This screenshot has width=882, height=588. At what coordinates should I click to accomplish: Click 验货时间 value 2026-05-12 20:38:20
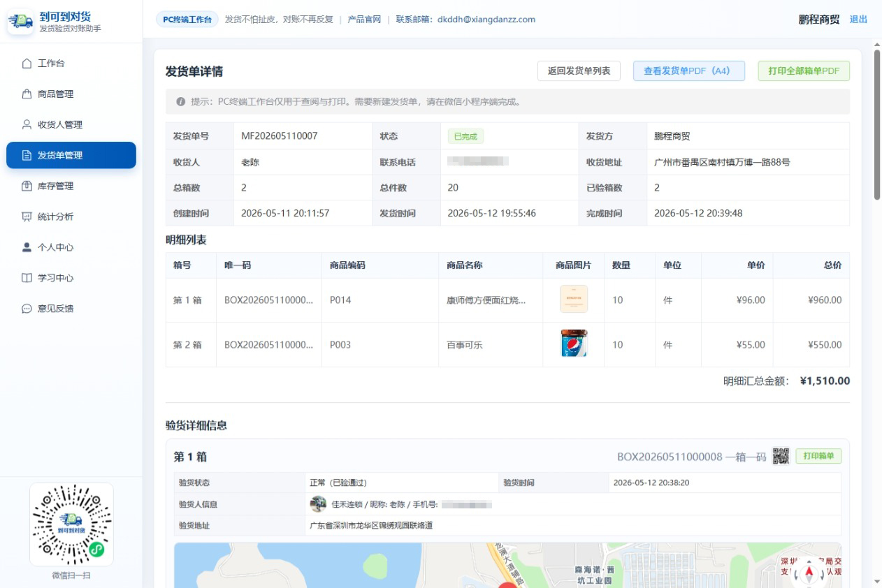point(651,483)
